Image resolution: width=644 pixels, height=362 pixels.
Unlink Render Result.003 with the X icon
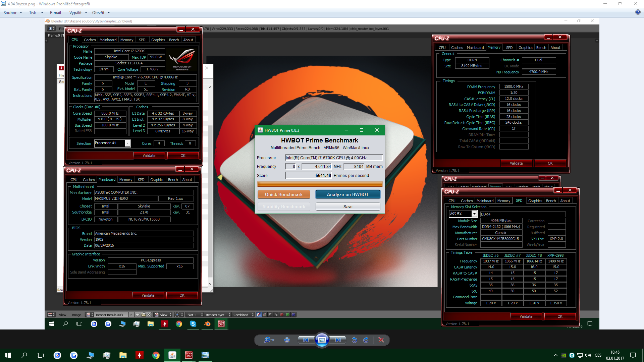click(x=149, y=315)
